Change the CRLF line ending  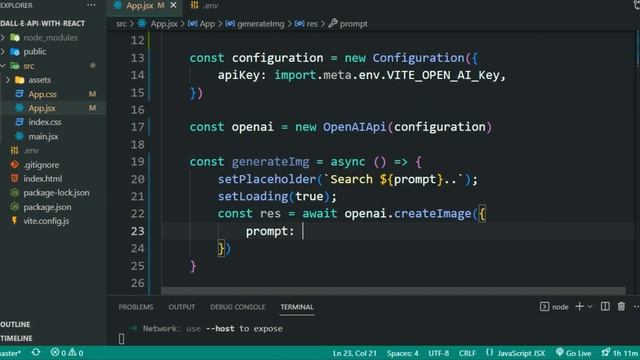click(x=467, y=353)
